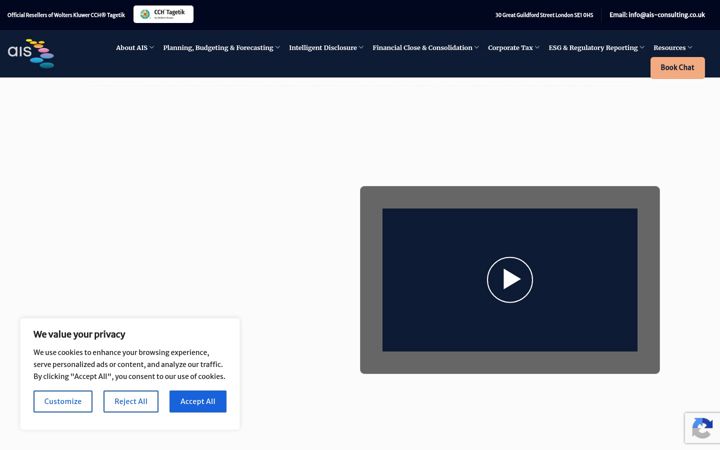Expand chevron next to Resources
Image resolution: width=720 pixels, height=450 pixels.
point(690,47)
